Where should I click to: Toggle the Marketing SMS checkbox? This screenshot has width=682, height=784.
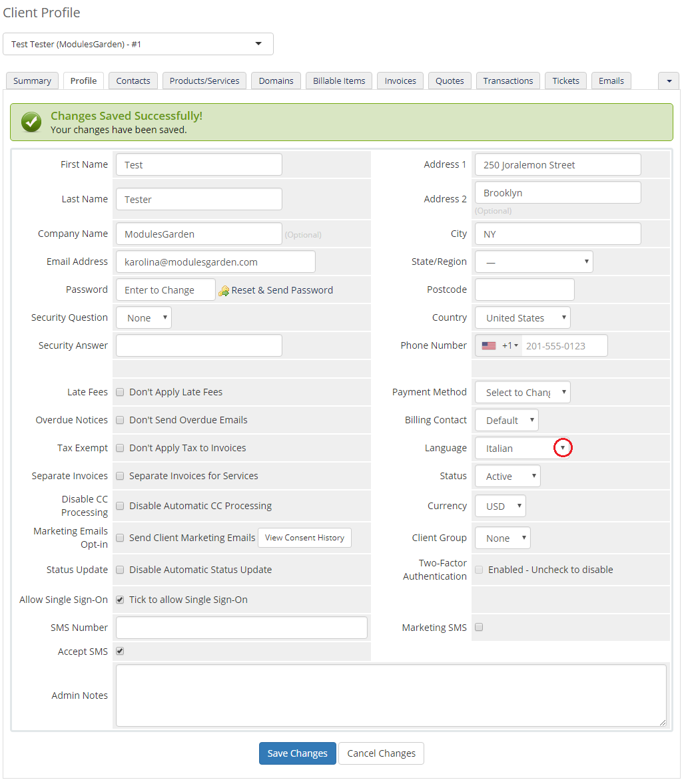[x=479, y=627]
